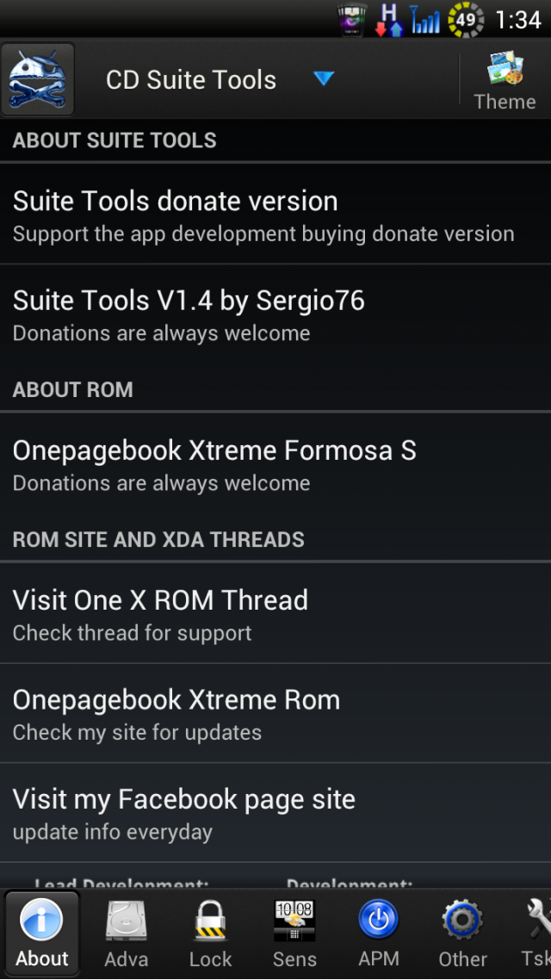
Task: Select Onepagebook Xtreme Formosa S entry
Action: (275, 464)
